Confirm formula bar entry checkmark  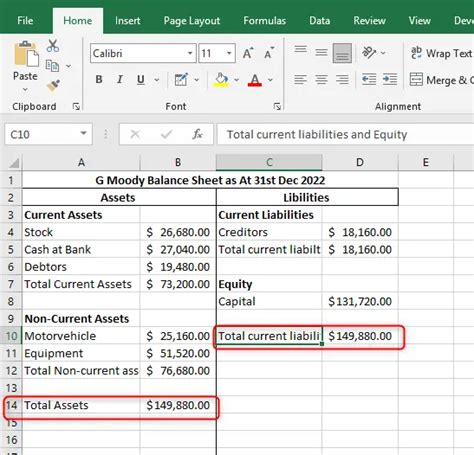166,134
